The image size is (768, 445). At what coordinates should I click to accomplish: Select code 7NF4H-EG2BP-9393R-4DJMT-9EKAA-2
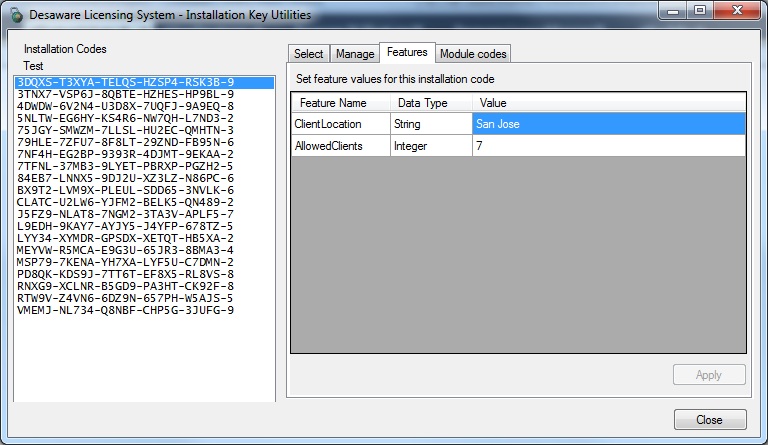pos(144,154)
